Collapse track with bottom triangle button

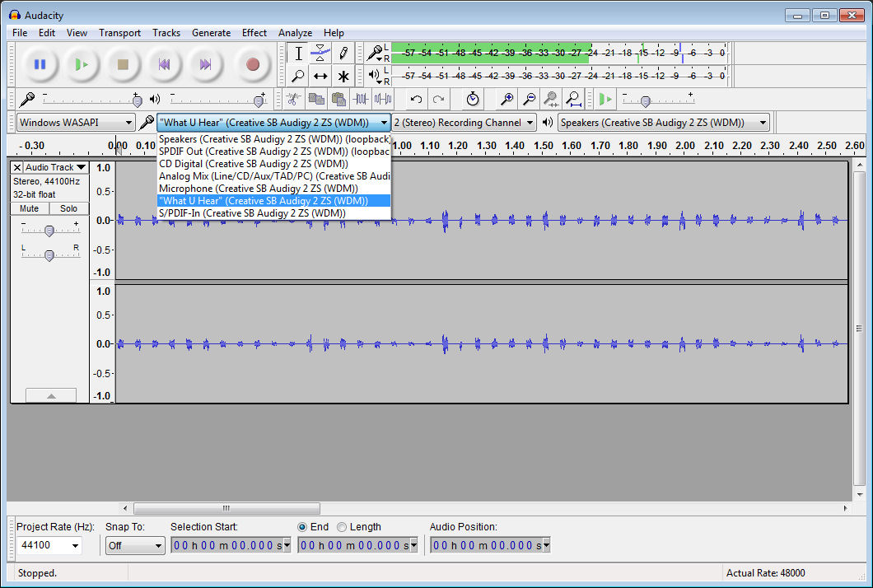[x=51, y=395]
